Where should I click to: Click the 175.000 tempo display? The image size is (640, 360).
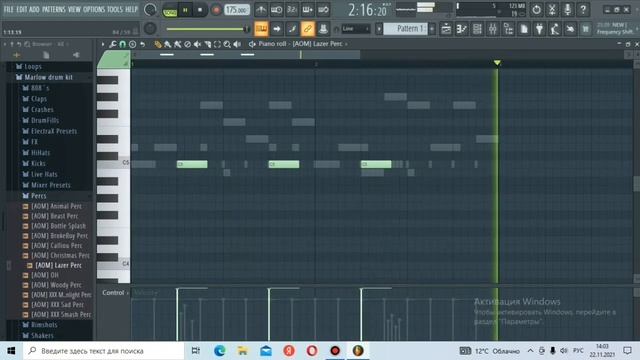click(237, 9)
